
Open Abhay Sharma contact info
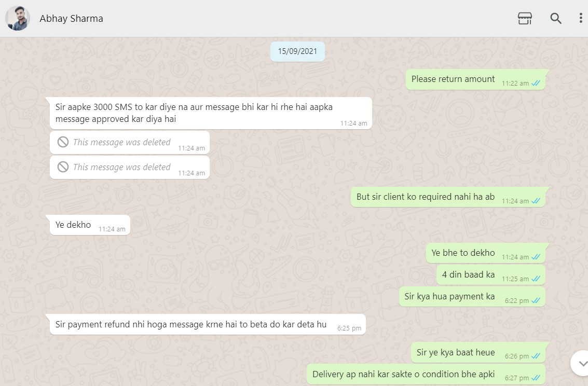tap(71, 18)
